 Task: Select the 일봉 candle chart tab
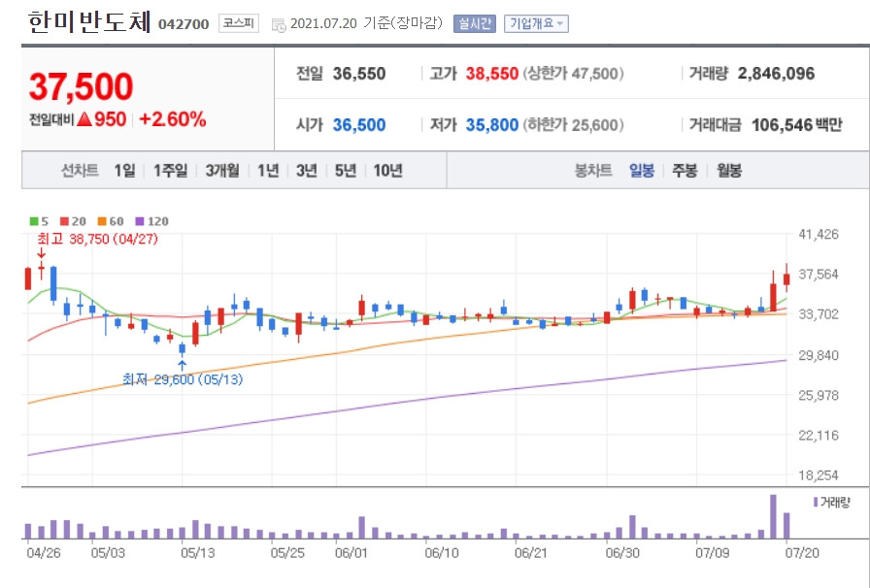tap(642, 171)
